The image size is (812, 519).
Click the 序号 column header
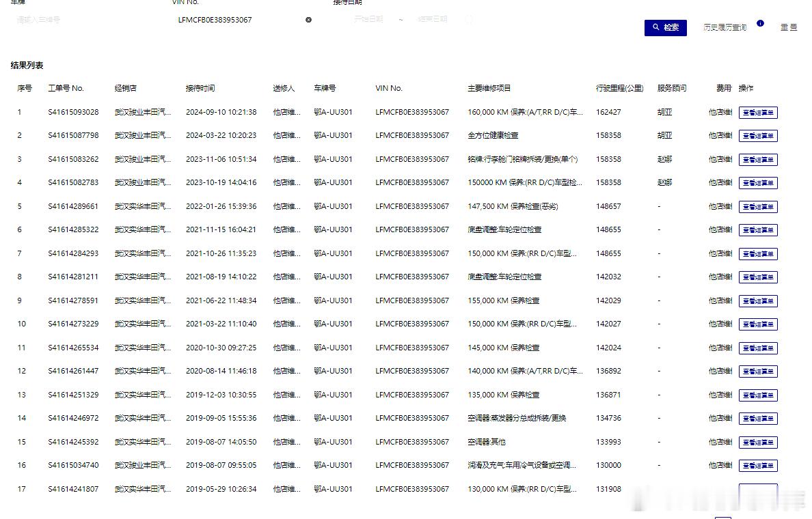tap(25, 89)
